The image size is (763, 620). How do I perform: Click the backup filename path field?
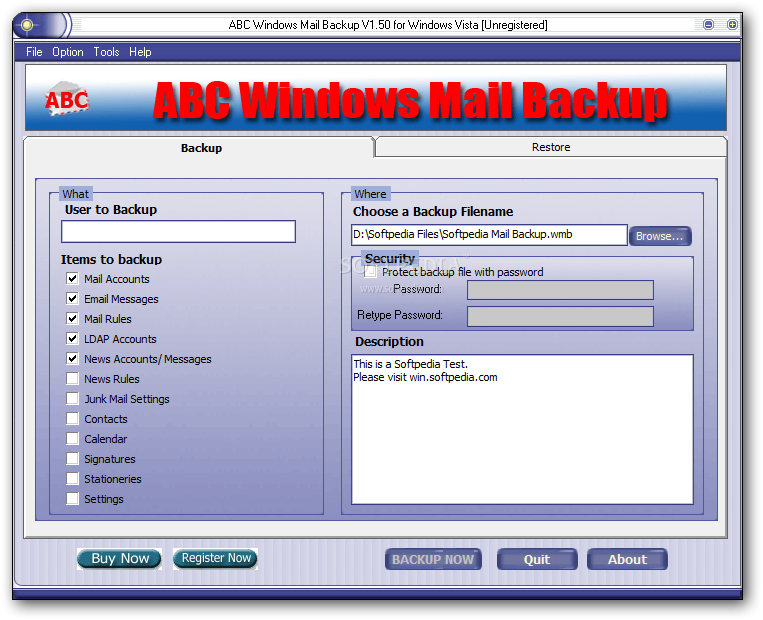pyautogui.click(x=489, y=235)
